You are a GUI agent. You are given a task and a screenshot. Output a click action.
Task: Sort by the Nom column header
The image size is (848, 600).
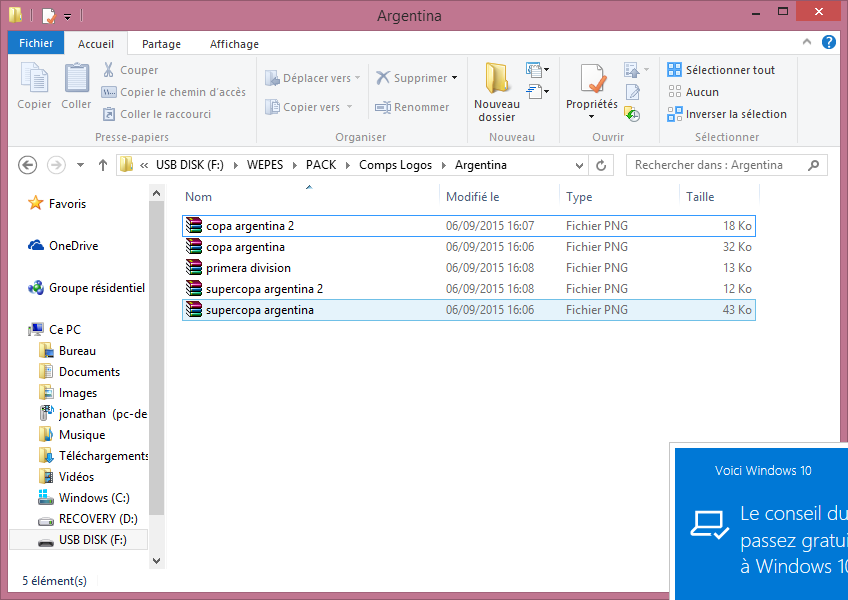point(309,196)
